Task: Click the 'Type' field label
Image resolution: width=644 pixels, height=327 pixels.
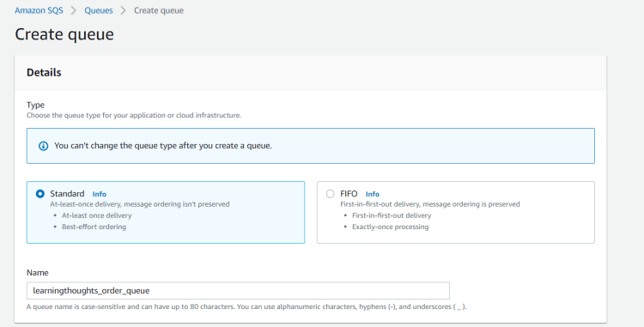Action: point(35,105)
